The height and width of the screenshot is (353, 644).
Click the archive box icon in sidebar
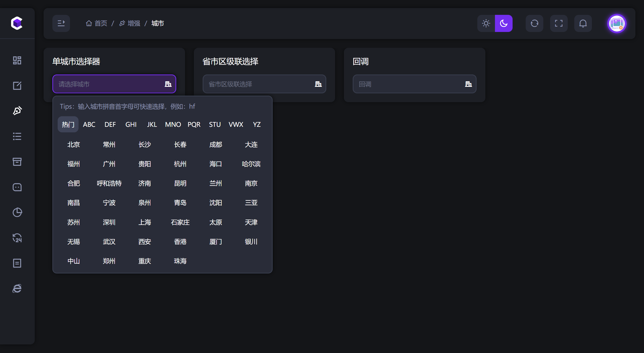pyautogui.click(x=17, y=162)
